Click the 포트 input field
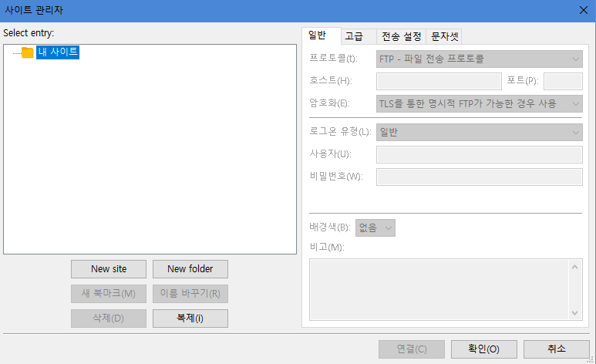 563,81
